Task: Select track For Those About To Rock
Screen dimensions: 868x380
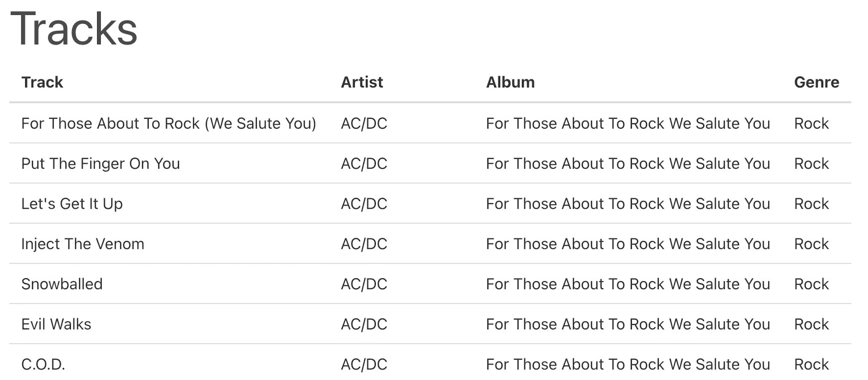Action: pyautogui.click(x=168, y=123)
